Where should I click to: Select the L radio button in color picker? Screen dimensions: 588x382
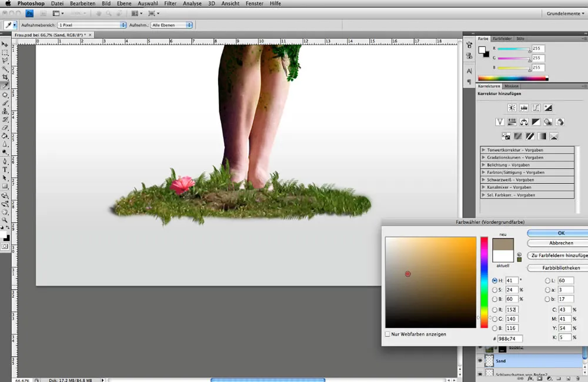pyautogui.click(x=547, y=280)
